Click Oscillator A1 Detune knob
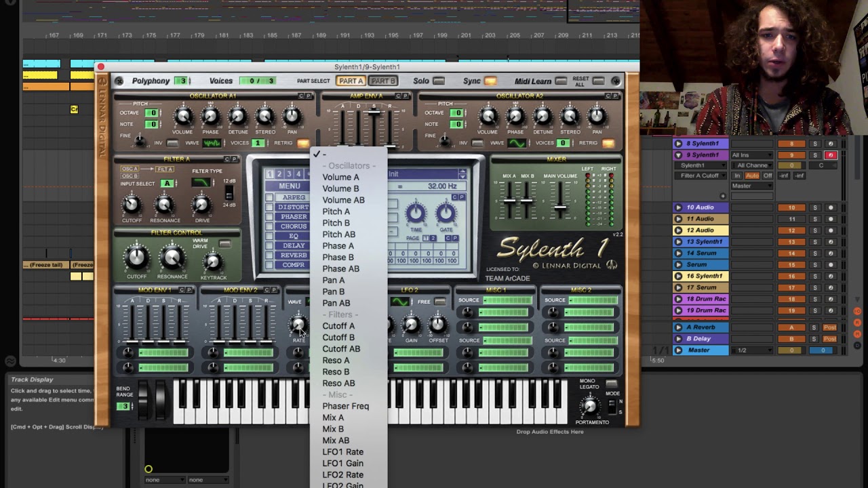This screenshot has height=488, width=868. click(237, 117)
